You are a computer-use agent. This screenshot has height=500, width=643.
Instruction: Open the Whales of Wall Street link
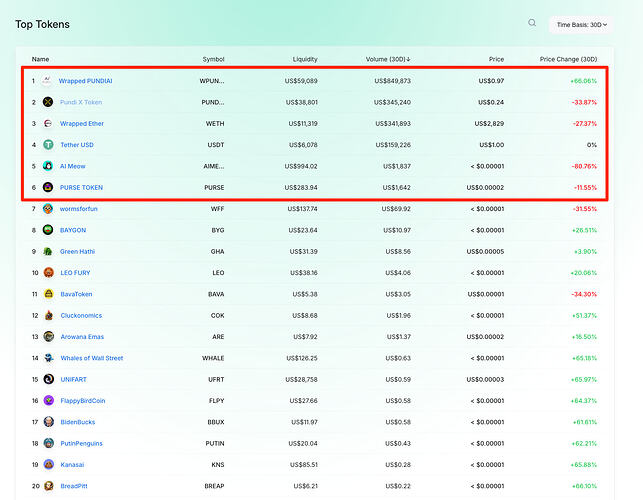tap(91, 358)
